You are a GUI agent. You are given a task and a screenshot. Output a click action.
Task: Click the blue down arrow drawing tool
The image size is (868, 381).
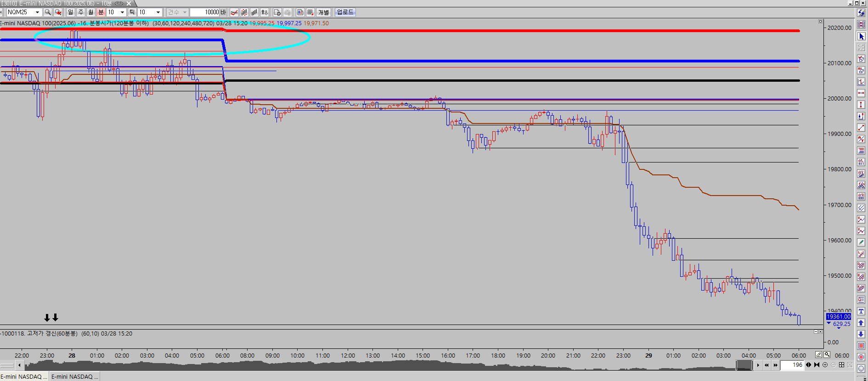[x=861, y=334]
